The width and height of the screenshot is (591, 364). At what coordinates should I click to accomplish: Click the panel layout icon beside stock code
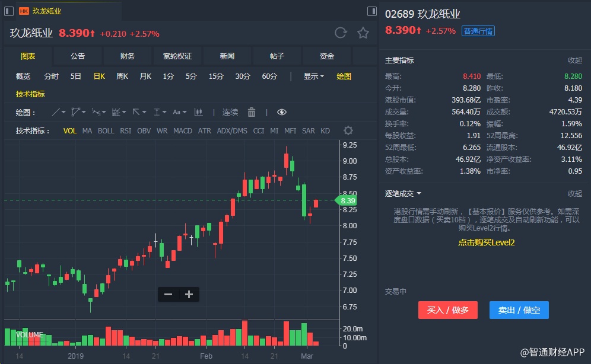tap(372, 11)
